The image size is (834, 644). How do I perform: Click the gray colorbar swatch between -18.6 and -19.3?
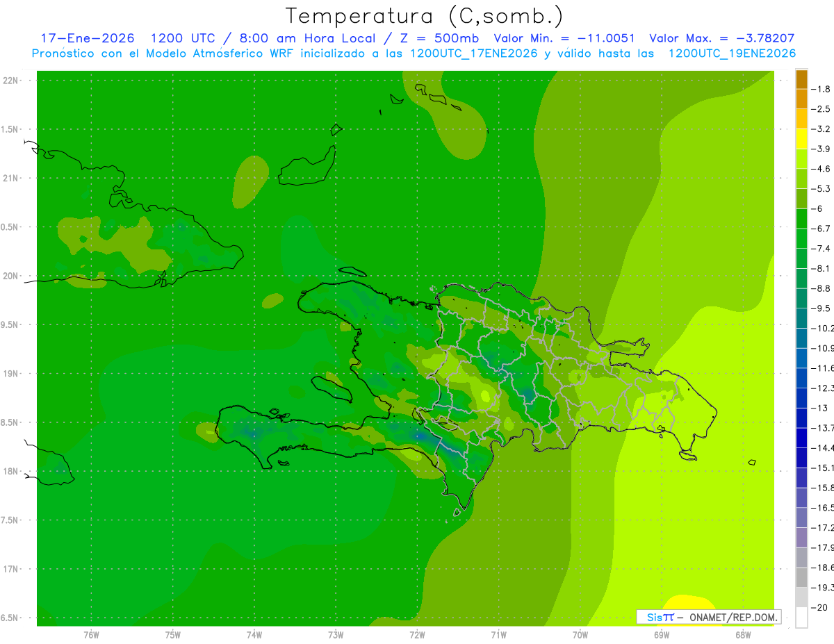pyautogui.click(x=801, y=578)
